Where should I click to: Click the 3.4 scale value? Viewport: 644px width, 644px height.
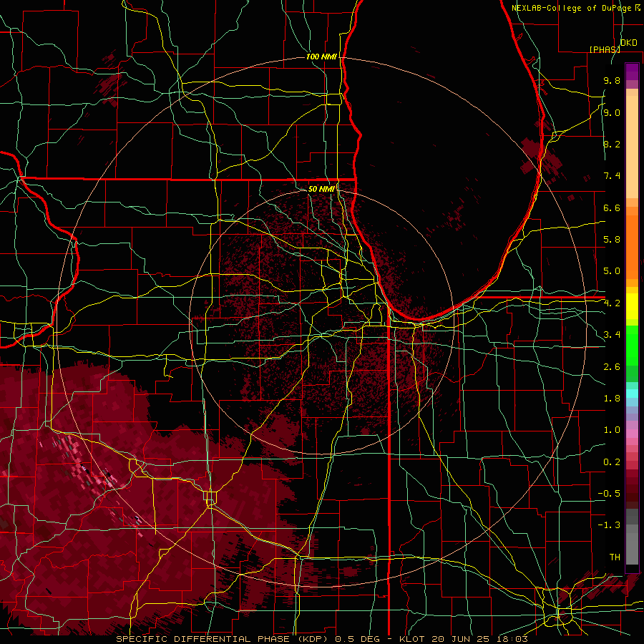point(612,335)
